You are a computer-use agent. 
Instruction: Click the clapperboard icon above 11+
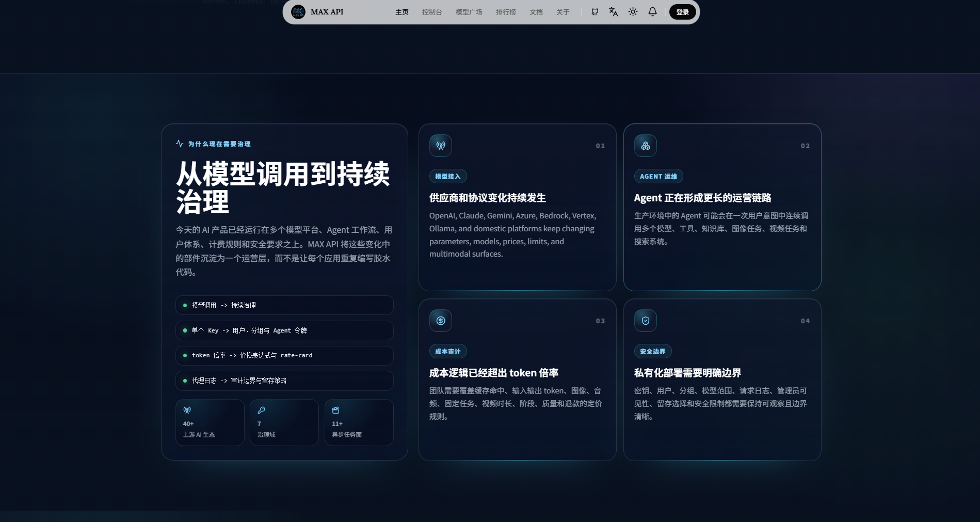335,410
